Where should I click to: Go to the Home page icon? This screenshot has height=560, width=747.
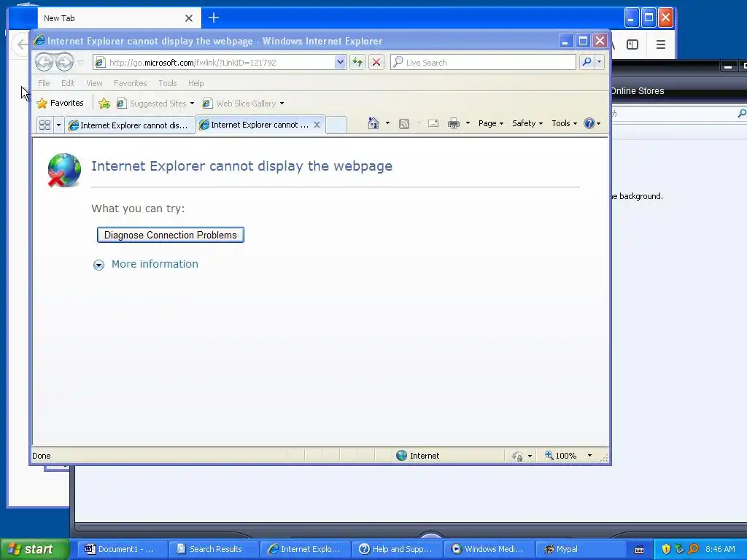(373, 123)
